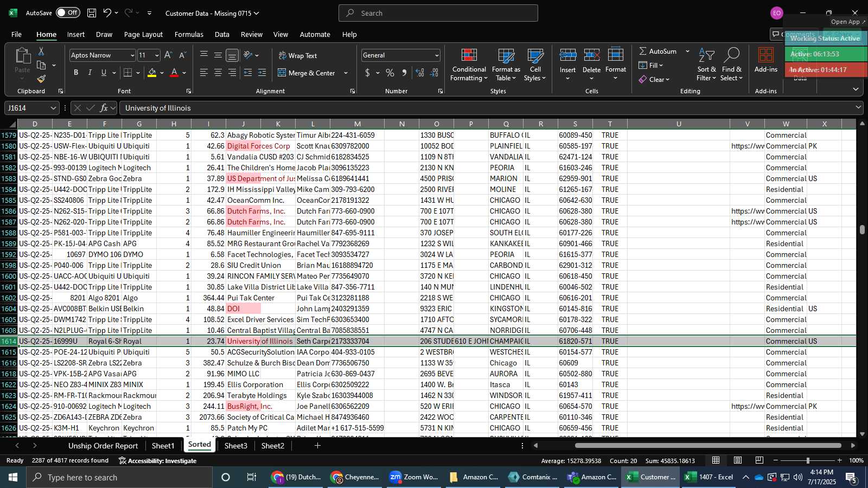Decrease decimal places
Image resolution: width=868 pixels, height=488 pixels.
point(434,73)
